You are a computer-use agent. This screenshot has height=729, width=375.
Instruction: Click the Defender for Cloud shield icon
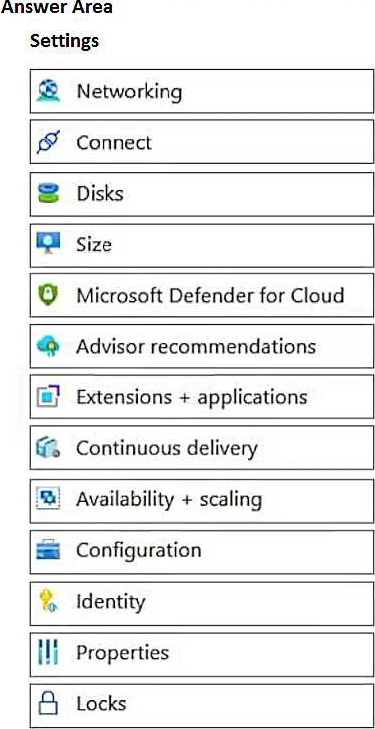pos(49,295)
